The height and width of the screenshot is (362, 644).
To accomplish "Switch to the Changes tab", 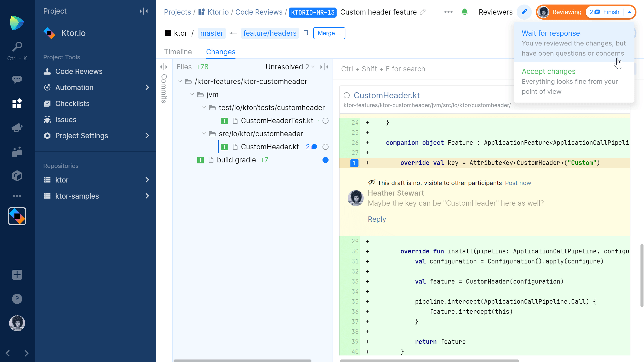I will 221,52.
